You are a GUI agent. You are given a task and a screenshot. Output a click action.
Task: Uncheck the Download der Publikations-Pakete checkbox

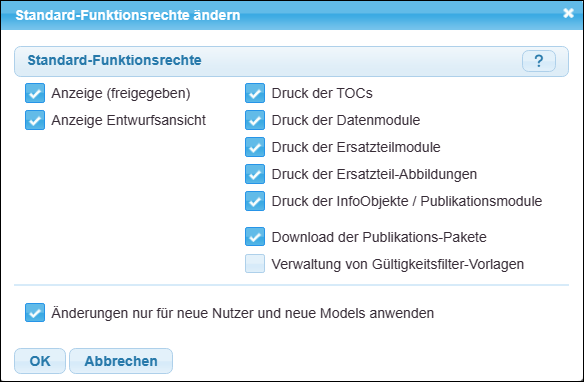tap(255, 237)
